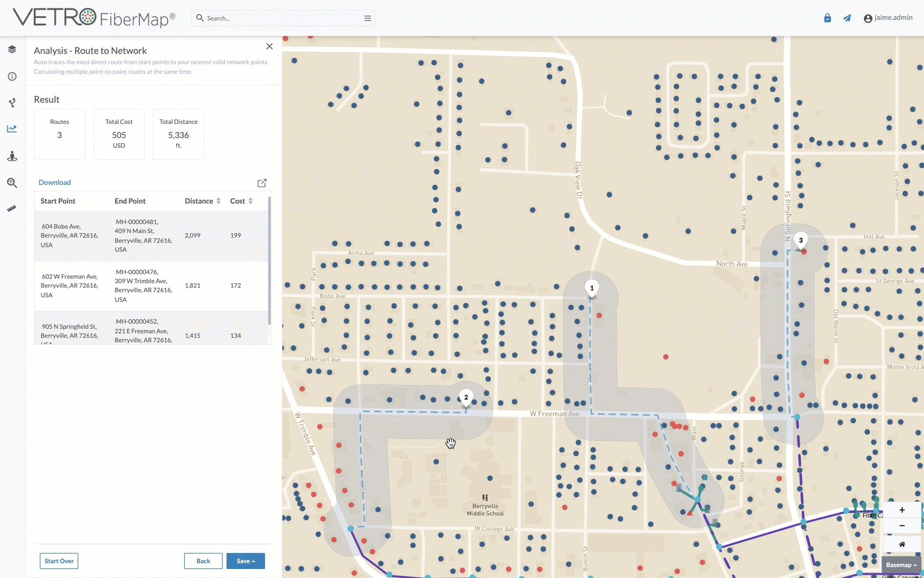Expand the Save button dropdown arrow
Image resolution: width=924 pixels, height=578 pixels.
pyautogui.click(x=255, y=561)
